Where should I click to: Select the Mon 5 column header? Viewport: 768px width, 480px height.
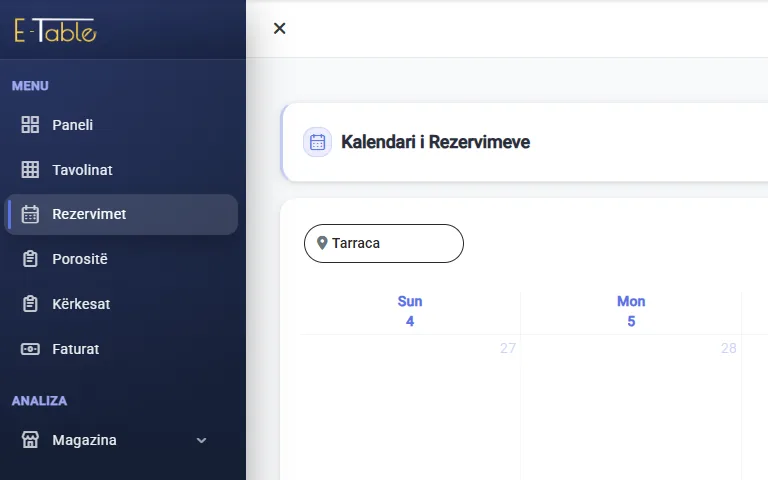(631, 311)
